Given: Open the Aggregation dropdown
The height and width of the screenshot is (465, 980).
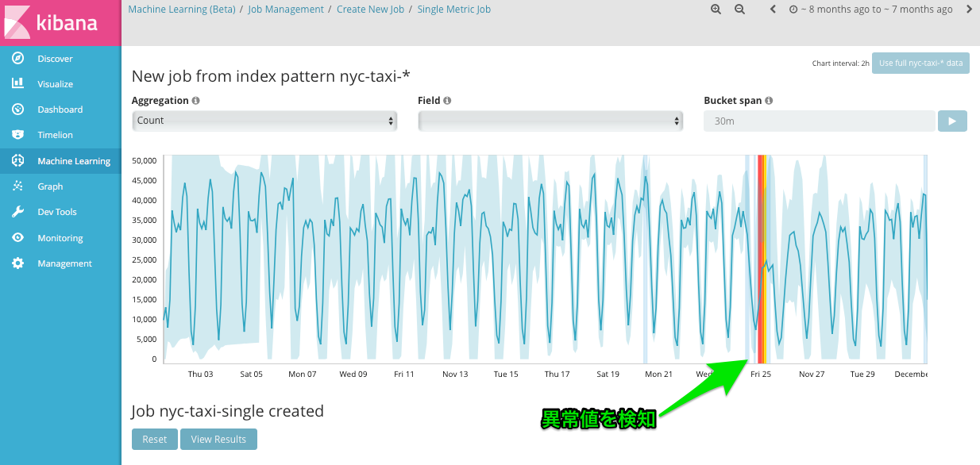Looking at the screenshot, I should tap(264, 121).
